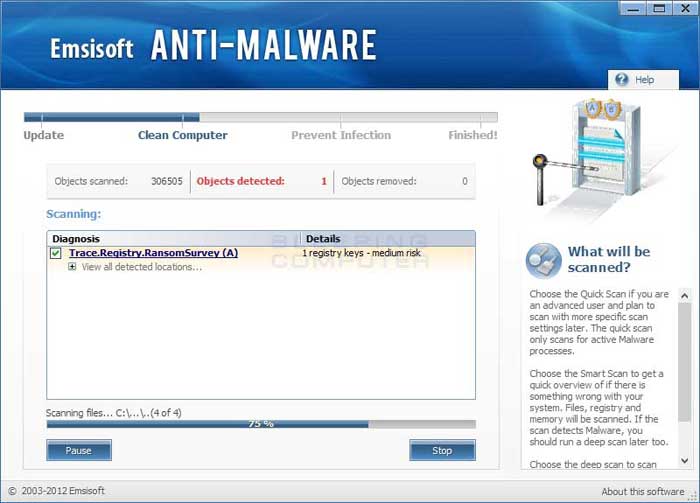Viewport: 700px width, 503px height.
Task: Open the Trace.Registry.RansomSurvey (A) link
Action: (x=154, y=253)
